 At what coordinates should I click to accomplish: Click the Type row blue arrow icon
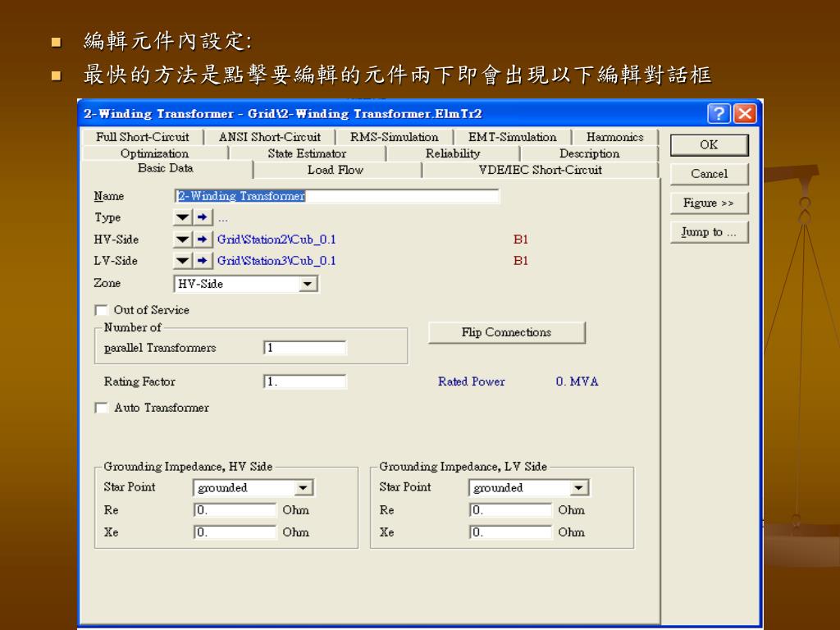coord(203,217)
